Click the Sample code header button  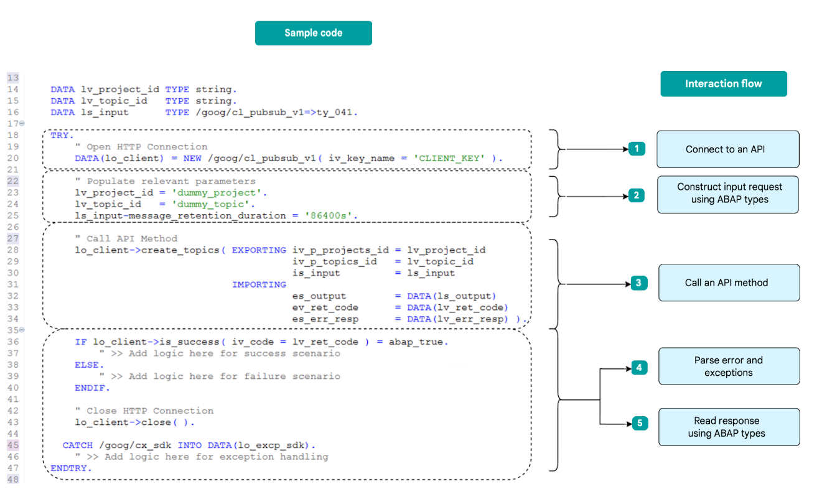[x=313, y=33]
